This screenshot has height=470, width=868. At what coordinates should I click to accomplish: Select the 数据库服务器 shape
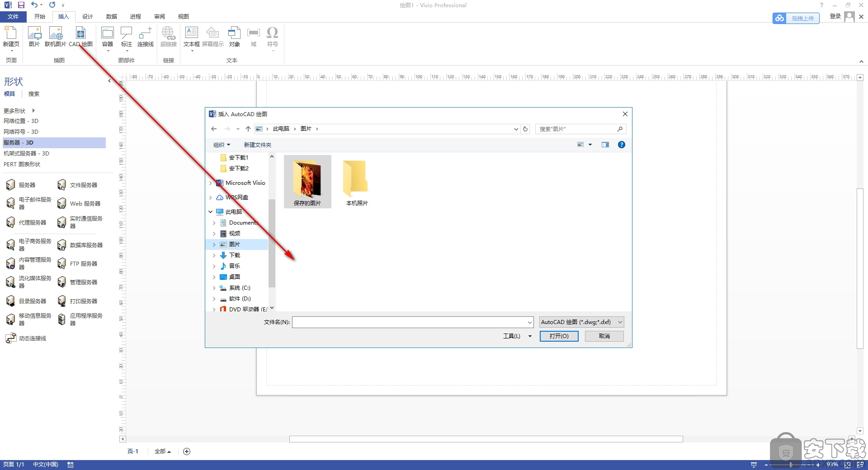coord(80,245)
